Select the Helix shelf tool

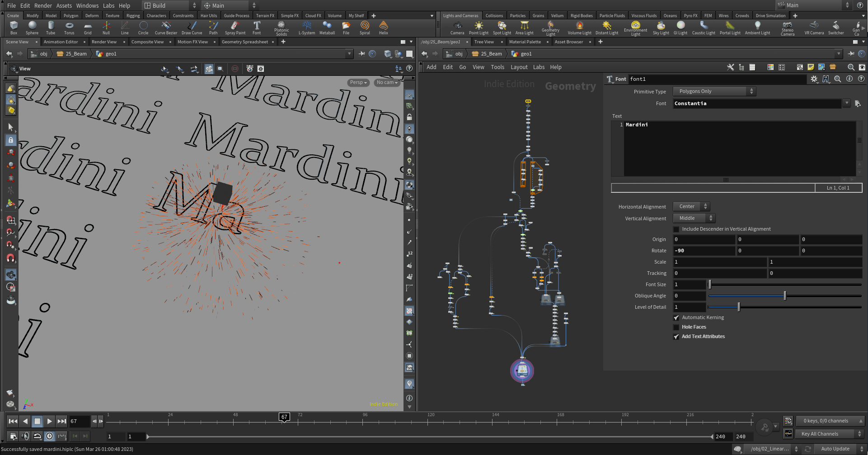point(384,28)
